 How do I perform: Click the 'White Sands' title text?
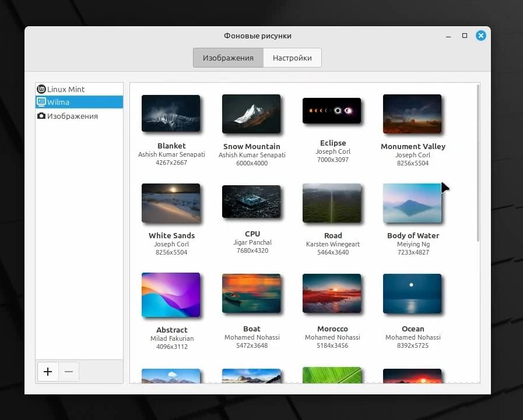click(x=171, y=235)
